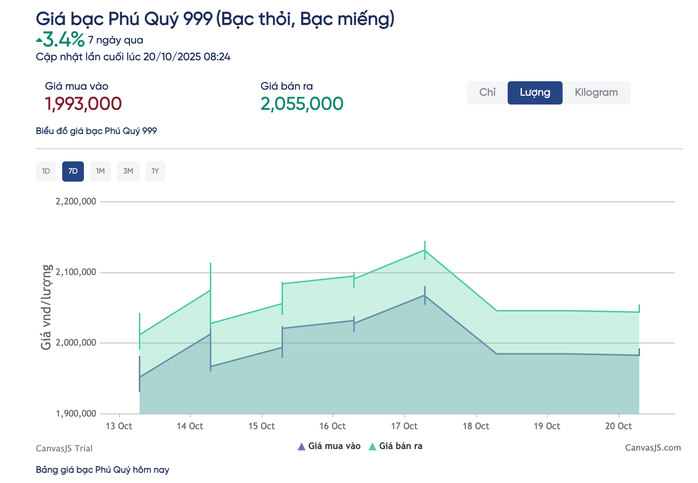This screenshot has height=483, width=698.
Task: Open the CanvasJS Trial link
Action: tap(63, 448)
